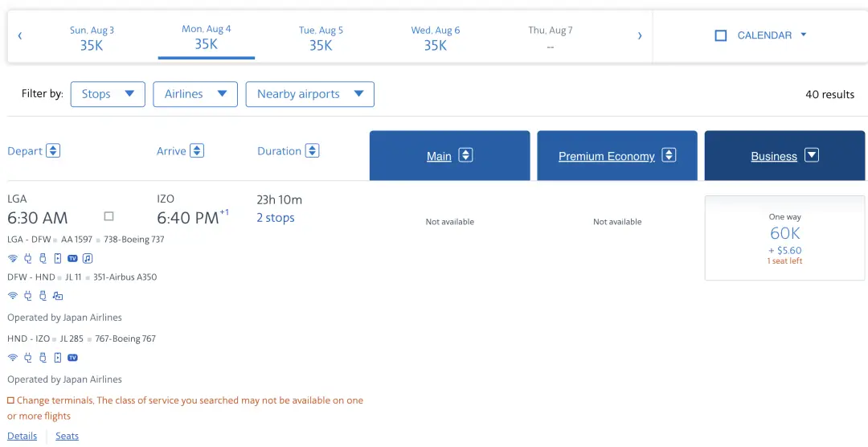Sort results by Duration

tap(288, 151)
